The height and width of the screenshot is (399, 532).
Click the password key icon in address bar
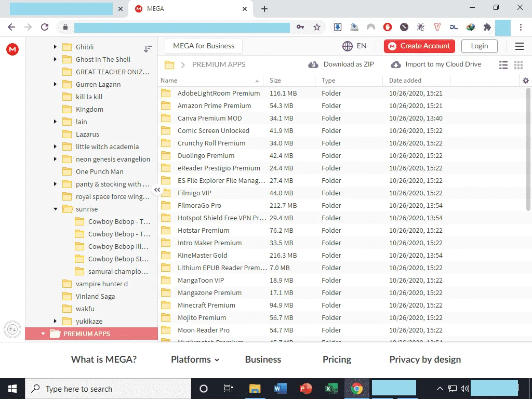pyautogui.click(x=300, y=27)
